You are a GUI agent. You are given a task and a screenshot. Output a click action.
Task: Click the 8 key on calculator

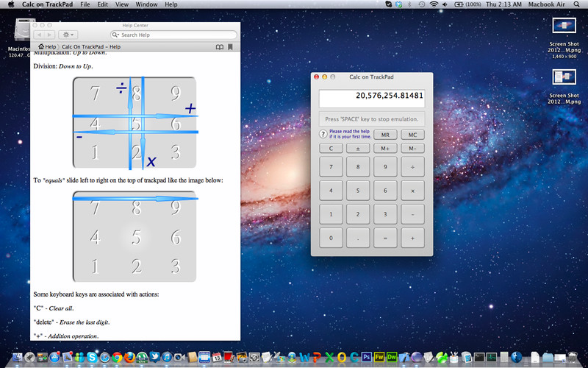tap(358, 167)
